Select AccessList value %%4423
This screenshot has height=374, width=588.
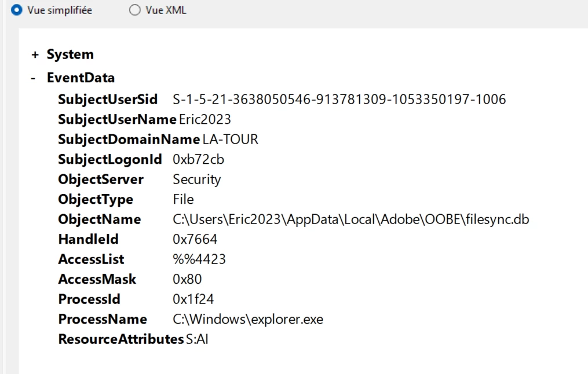pos(199,259)
